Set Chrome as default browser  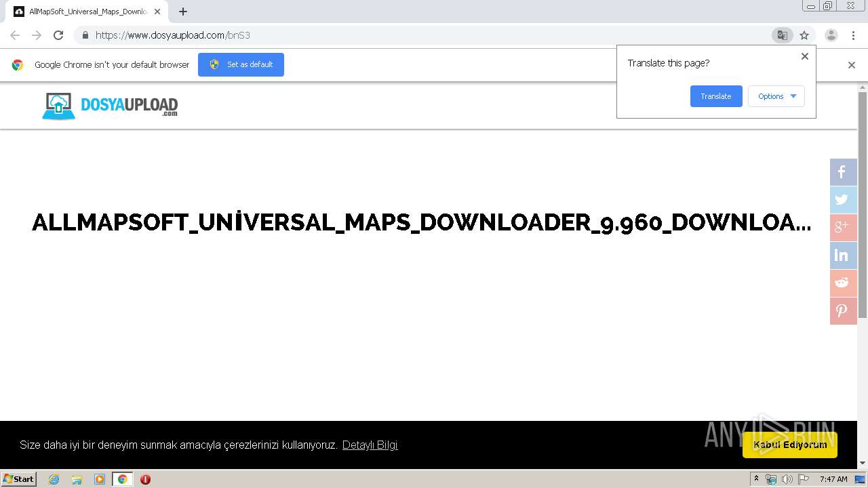coord(241,64)
